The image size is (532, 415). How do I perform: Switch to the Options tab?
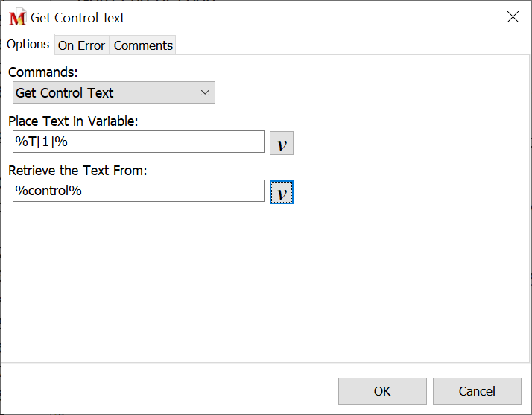pos(28,44)
